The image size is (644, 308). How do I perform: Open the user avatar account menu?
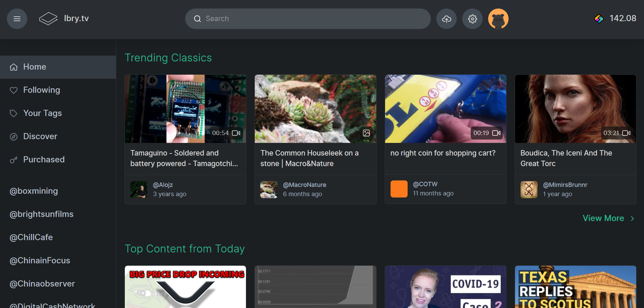tap(498, 19)
